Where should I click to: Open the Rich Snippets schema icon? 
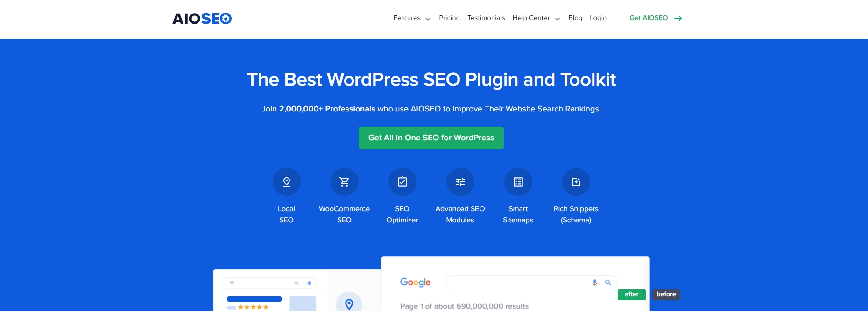[576, 182]
